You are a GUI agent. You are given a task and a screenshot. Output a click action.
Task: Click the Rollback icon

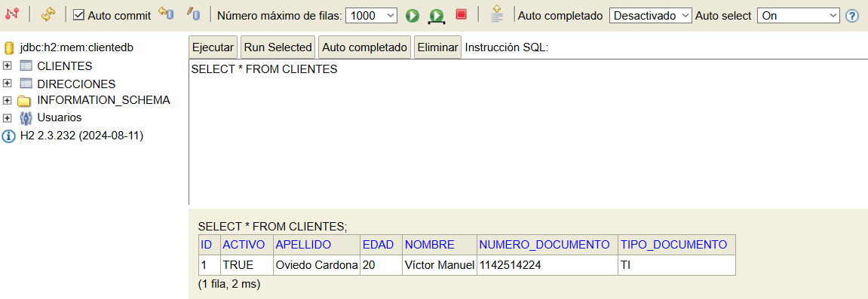(x=165, y=14)
